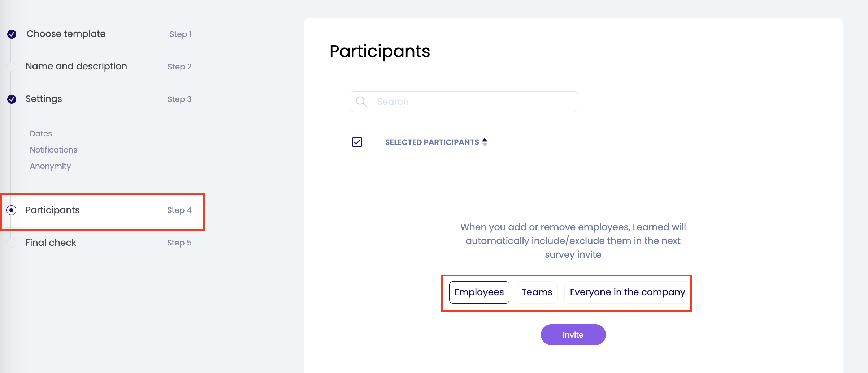The height and width of the screenshot is (373, 868).
Task: Toggle the select all participants checkbox
Action: click(357, 142)
